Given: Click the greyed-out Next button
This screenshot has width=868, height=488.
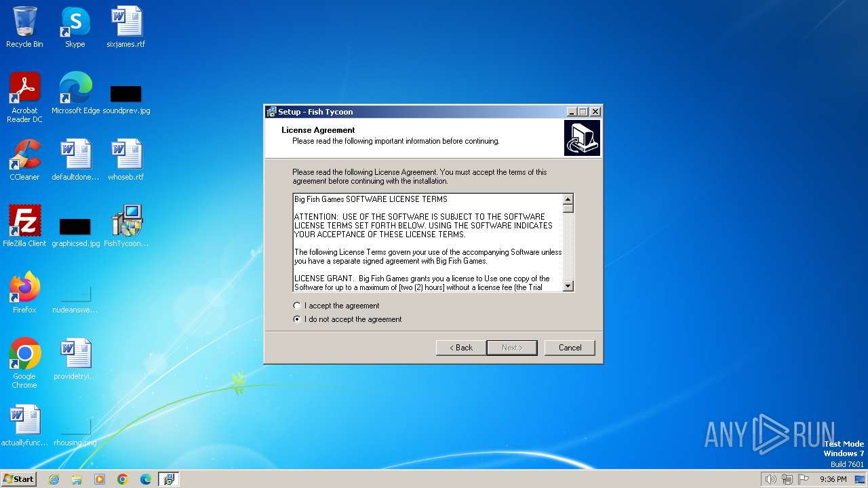Looking at the screenshot, I should coord(512,348).
